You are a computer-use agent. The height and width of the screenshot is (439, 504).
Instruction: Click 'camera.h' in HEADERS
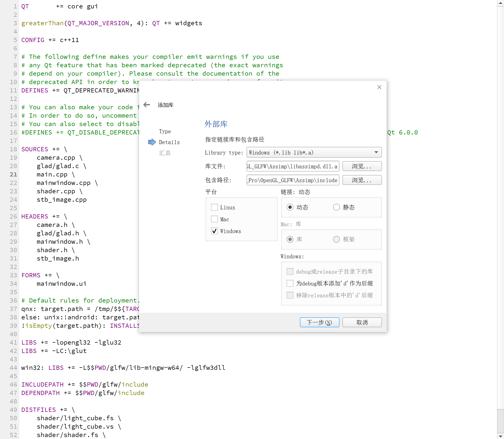[52, 225]
